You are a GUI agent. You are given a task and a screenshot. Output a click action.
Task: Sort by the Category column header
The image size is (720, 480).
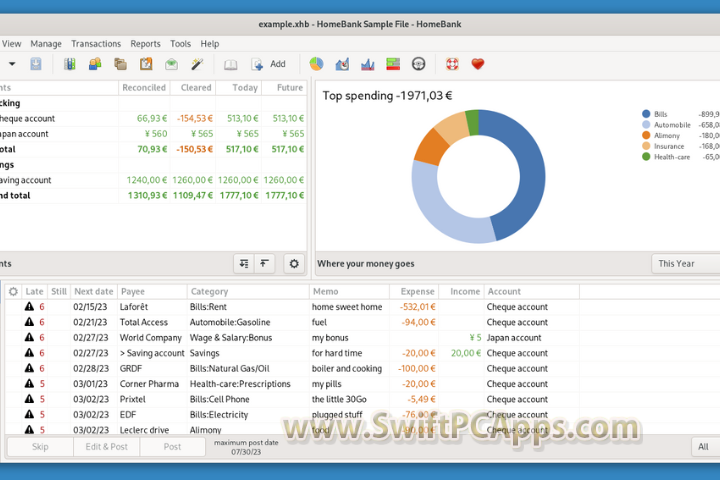tap(248, 292)
